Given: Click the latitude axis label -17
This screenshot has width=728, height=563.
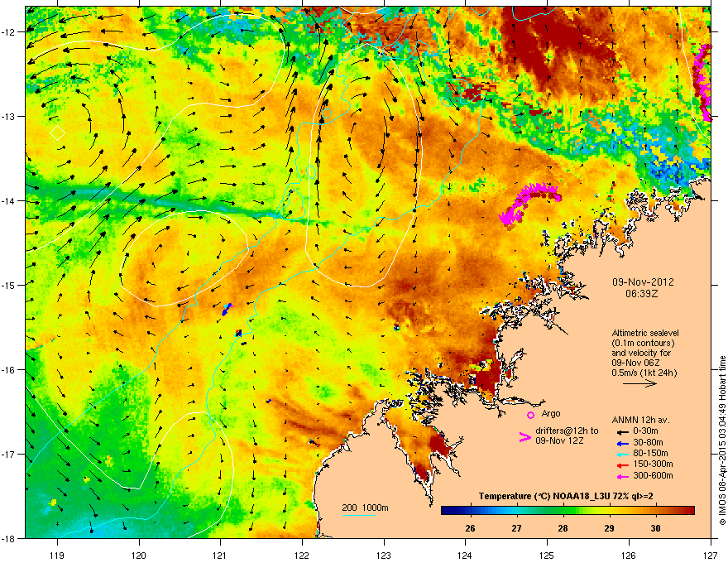Looking at the screenshot, I should 8,454.
